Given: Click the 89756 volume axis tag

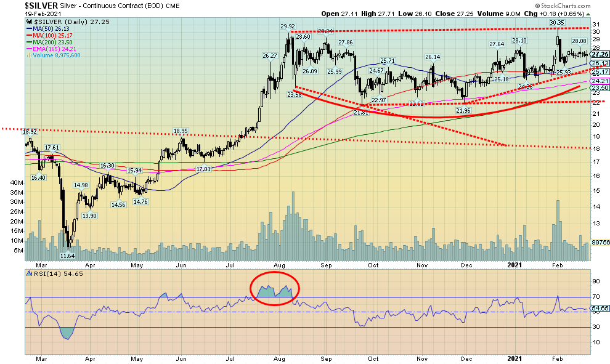Looking at the screenshot, I should point(600,243).
